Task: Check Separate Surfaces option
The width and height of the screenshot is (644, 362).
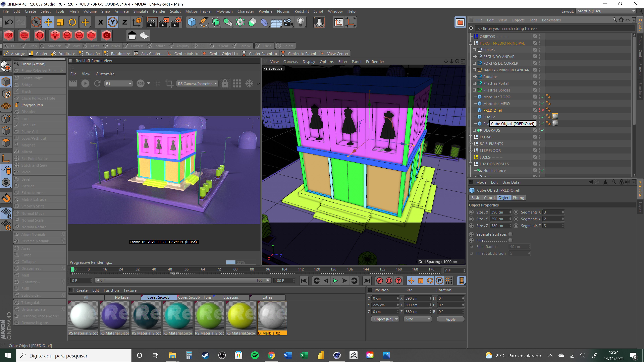Action: 510,234
